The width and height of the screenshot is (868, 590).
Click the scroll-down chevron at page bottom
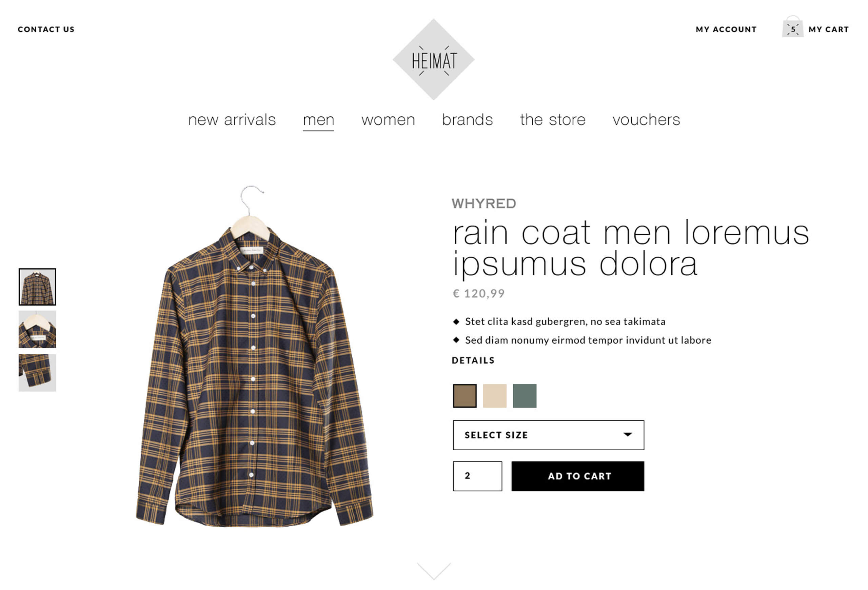[x=434, y=571]
